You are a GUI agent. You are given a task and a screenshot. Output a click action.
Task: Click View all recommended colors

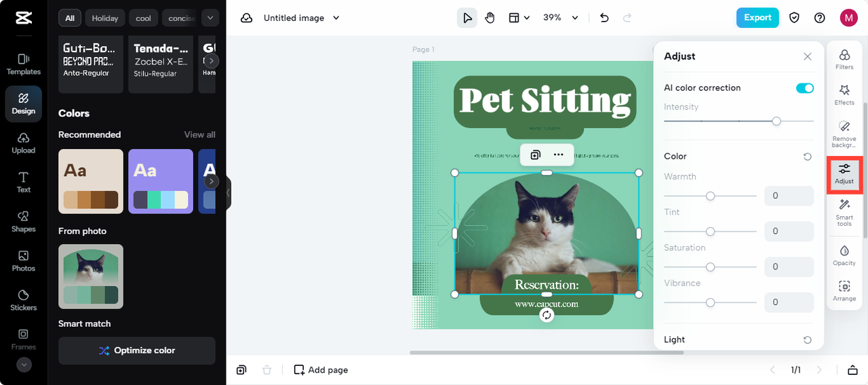(x=200, y=135)
